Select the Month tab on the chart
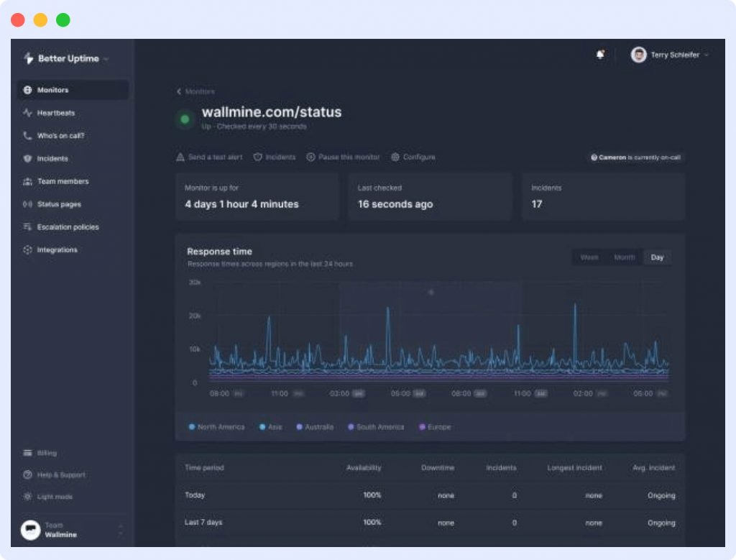736x560 pixels. point(624,257)
